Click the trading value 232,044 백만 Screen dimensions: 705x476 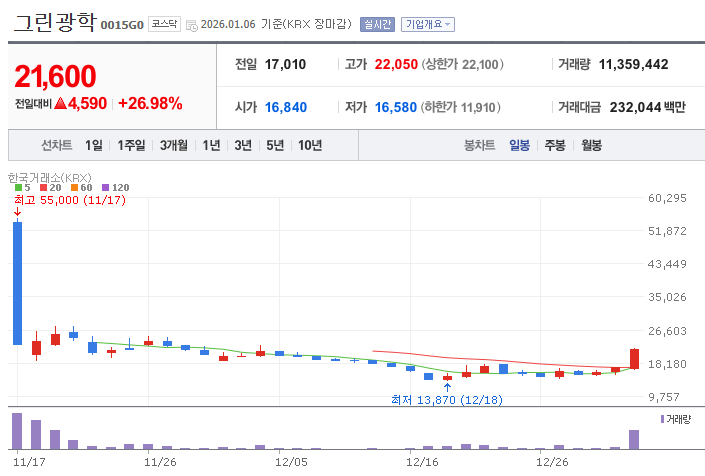(x=647, y=107)
